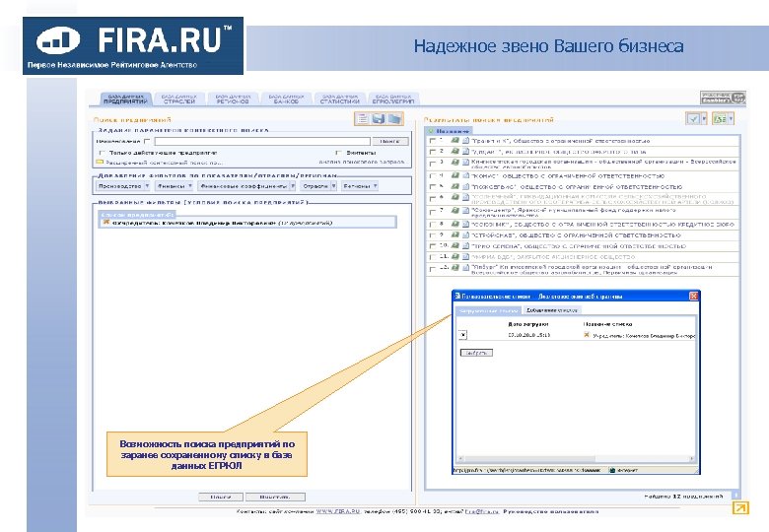Click the yellow extended contextual search icon
Viewport: 769px width, 532px height.
click(100, 162)
